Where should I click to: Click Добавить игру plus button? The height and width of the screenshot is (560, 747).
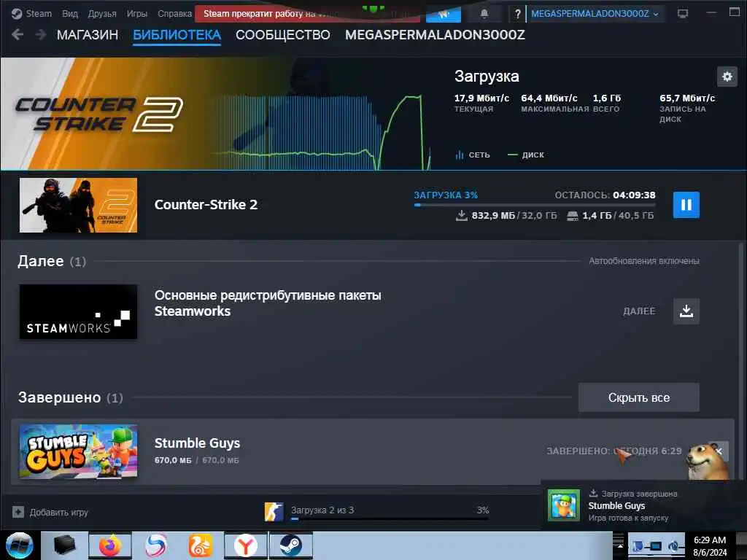18,513
